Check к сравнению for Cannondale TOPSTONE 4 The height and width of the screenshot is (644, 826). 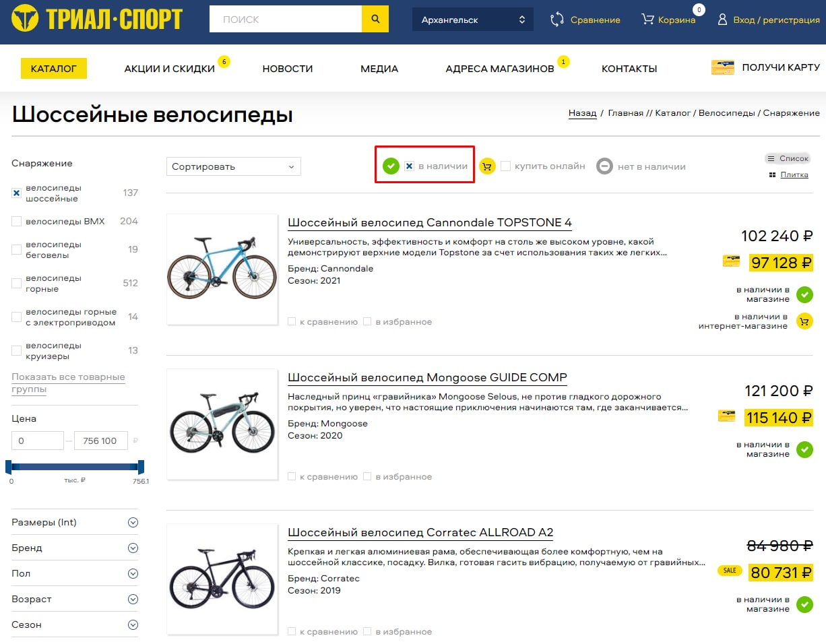[x=292, y=322]
